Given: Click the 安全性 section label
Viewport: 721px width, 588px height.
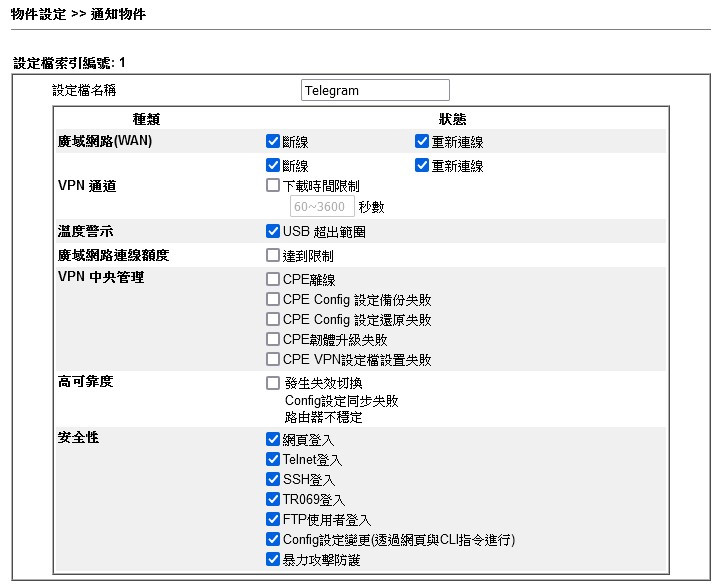Looking at the screenshot, I should [x=78, y=437].
